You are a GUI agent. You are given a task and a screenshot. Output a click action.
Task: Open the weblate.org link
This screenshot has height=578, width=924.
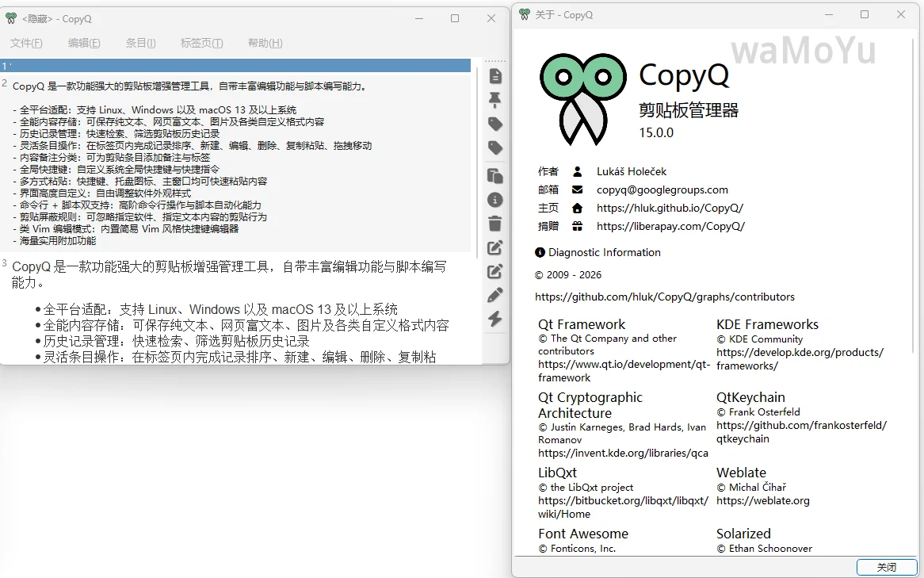click(x=763, y=501)
